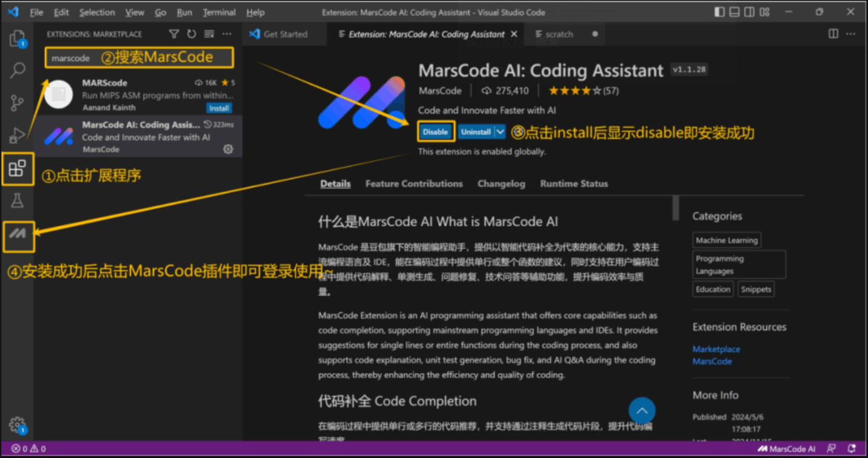This screenshot has width=868, height=458.
Task: Open the Testing flask icon in the sidebar
Action: click(x=18, y=200)
